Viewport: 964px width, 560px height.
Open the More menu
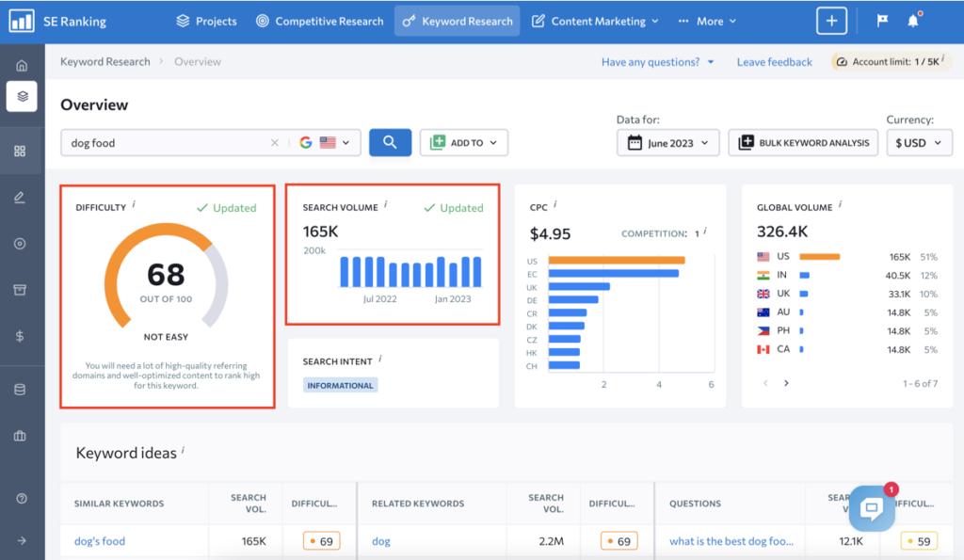coord(707,21)
